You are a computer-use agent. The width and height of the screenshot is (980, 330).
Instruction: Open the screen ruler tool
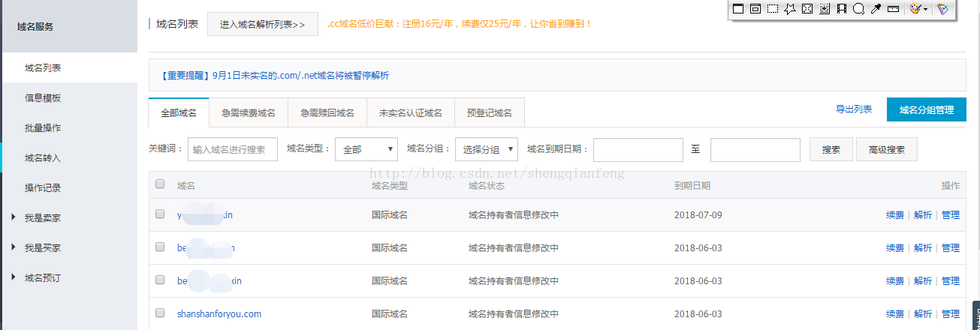(x=893, y=9)
